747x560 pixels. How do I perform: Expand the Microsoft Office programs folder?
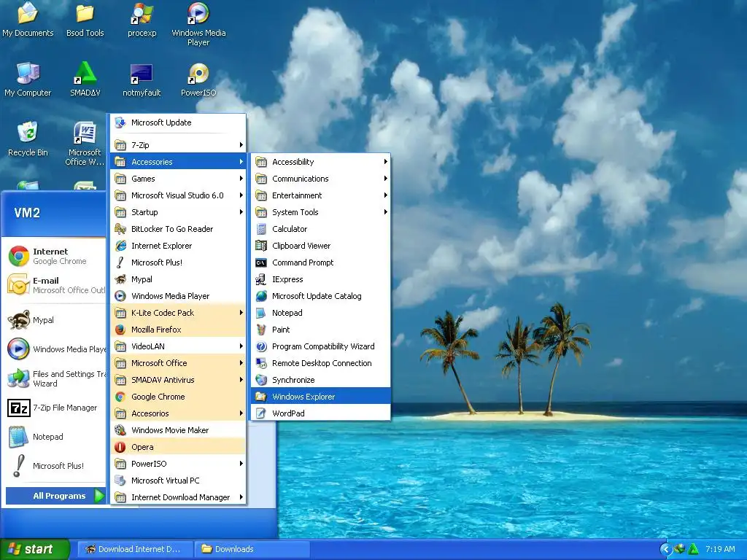[x=178, y=363]
